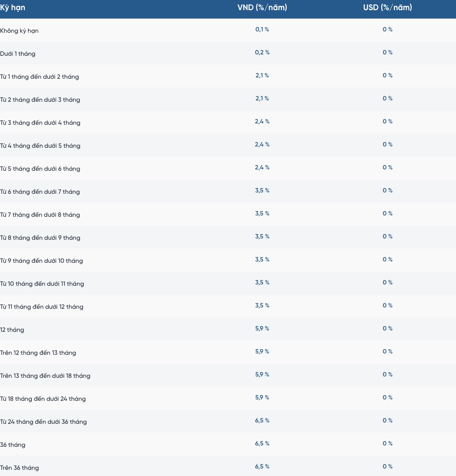Click the 36 tháng row label
Viewport: 456px width, 476px height.
coord(12,445)
